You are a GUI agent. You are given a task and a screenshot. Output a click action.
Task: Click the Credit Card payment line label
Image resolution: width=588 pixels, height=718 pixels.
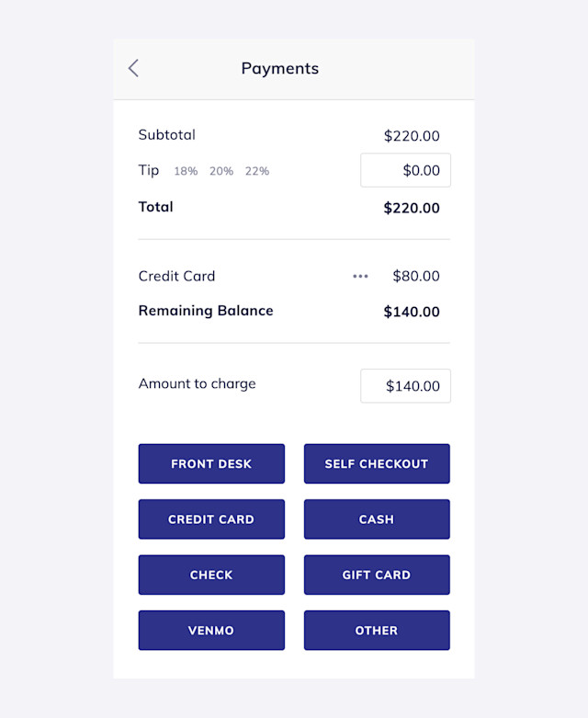pyautogui.click(x=176, y=276)
